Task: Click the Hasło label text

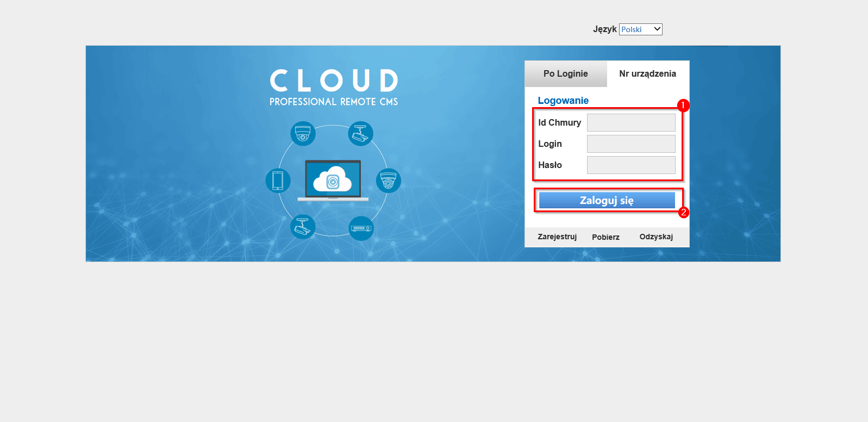Action: tap(550, 165)
